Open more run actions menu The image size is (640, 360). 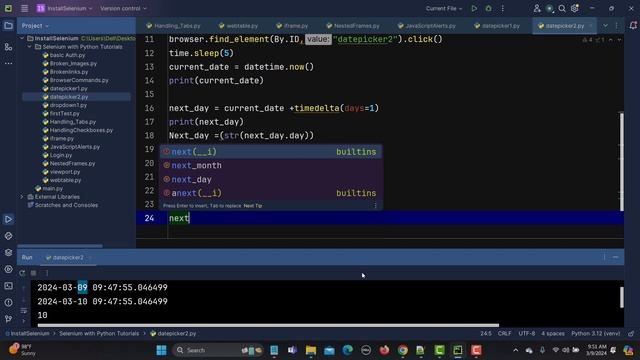(503, 8)
